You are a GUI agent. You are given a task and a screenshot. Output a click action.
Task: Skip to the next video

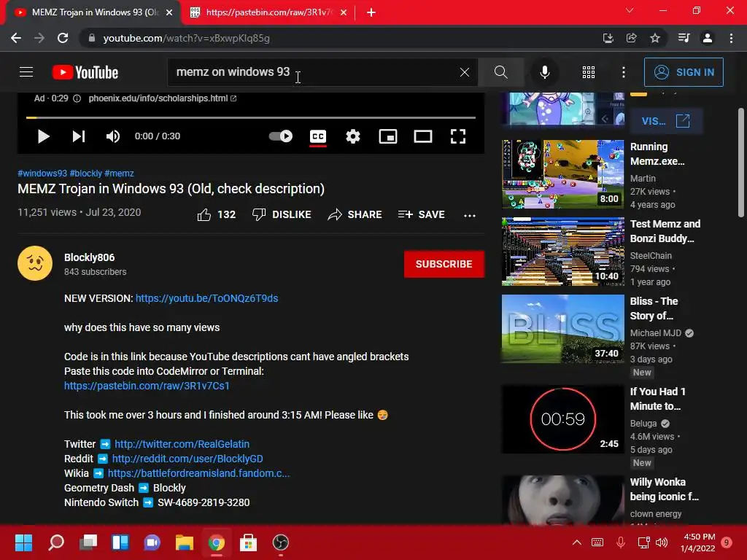[x=79, y=136]
